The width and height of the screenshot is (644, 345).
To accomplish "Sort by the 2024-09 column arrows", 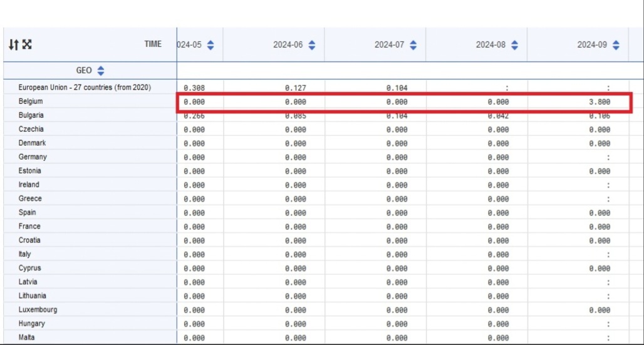I will tap(616, 45).
